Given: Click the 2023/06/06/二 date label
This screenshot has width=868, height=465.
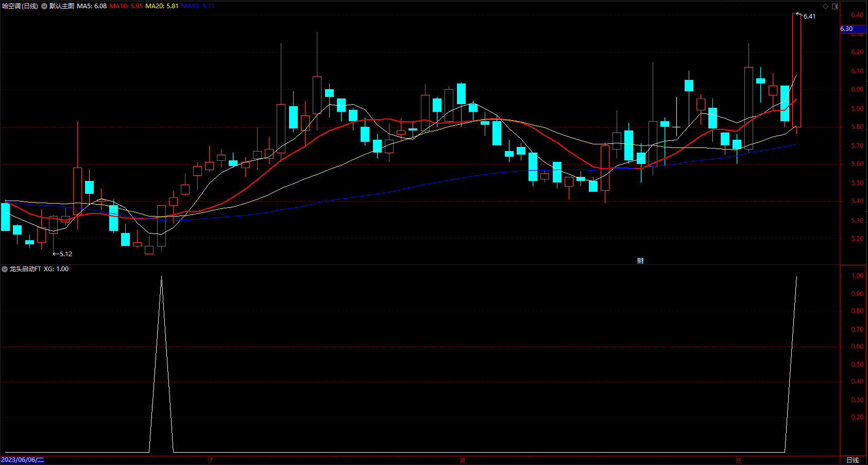Looking at the screenshot, I should [x=22, y=460].
